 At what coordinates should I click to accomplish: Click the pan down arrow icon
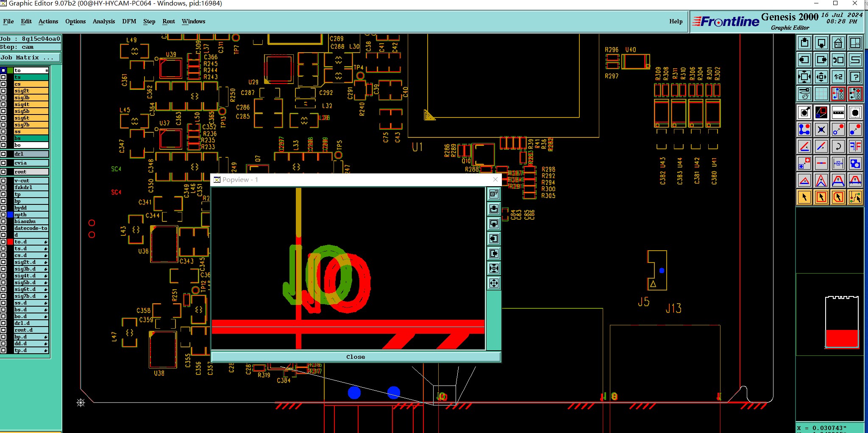click(x=821, y=43)
